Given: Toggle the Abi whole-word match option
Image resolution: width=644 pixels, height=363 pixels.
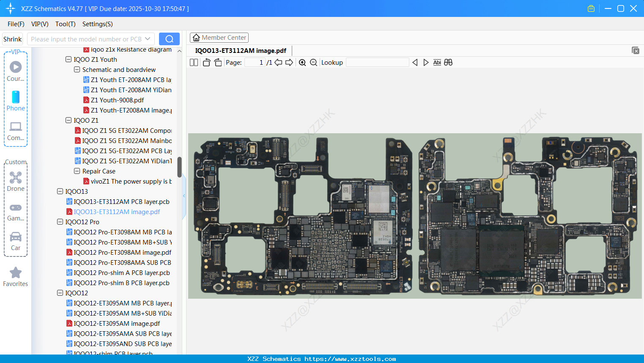Looking at the screenshot, I should [437, 62].
